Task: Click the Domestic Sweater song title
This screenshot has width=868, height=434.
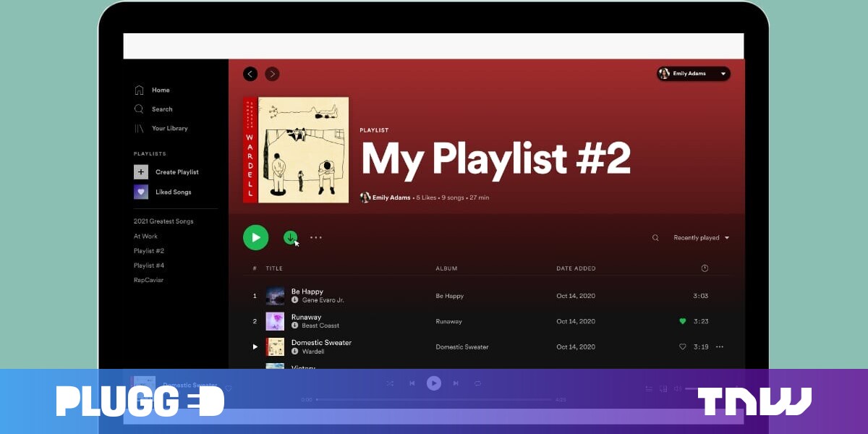Action: [321, 343]
